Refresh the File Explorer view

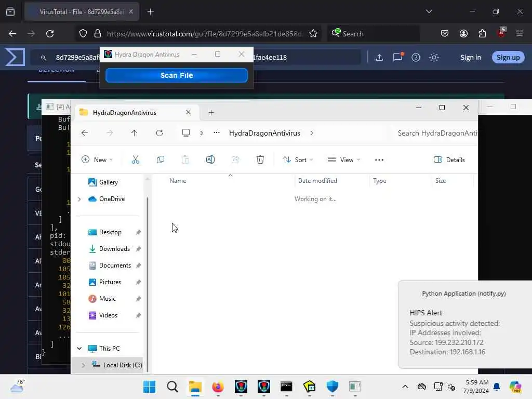(x=159, y=133)
